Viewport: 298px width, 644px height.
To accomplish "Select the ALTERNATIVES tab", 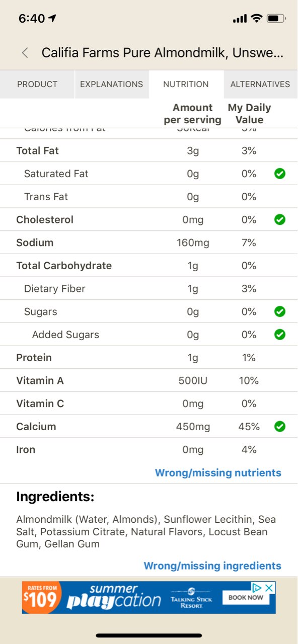I will pos(260,85).
